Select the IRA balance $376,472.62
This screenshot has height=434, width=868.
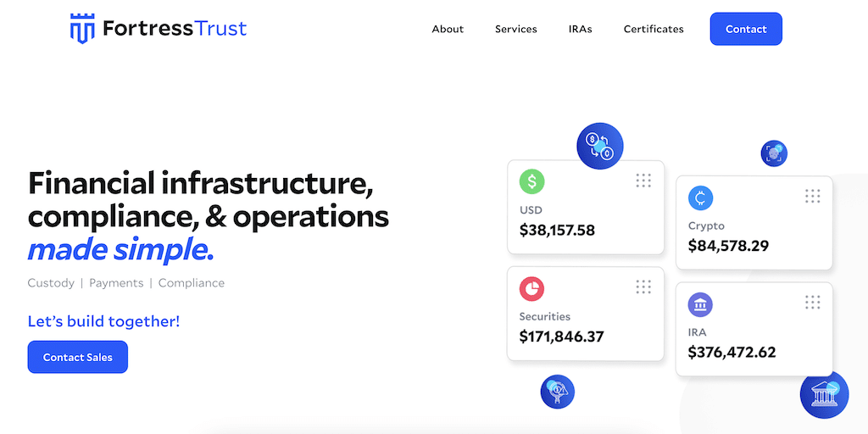pos(732,352)
